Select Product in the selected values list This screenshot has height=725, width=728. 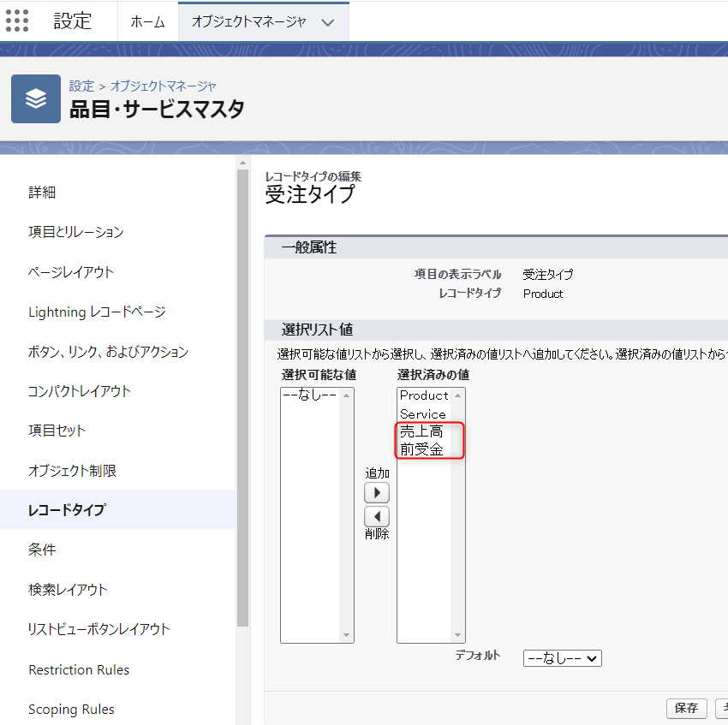tap(424, 395)
